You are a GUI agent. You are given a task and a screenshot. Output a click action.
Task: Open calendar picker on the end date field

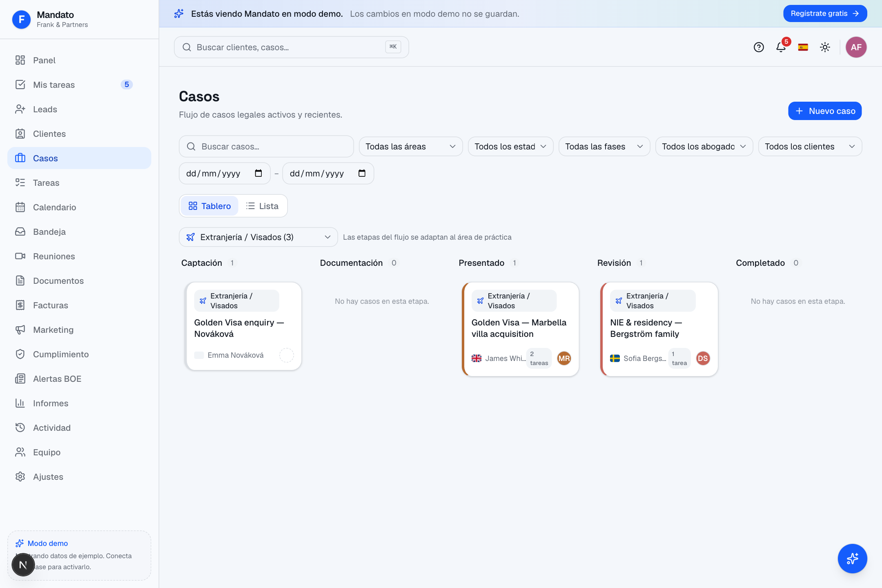[x=362, y=173]
